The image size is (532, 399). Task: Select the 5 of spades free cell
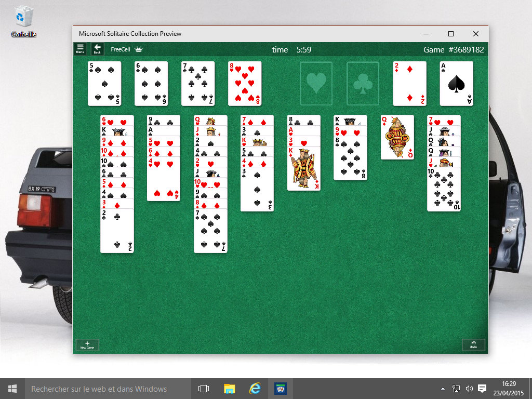[x=104, y=84]
